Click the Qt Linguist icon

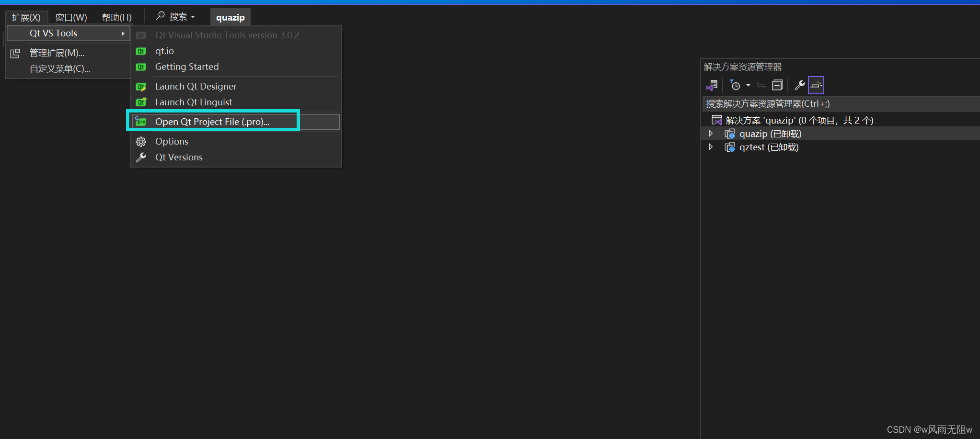(x=141, y=102)
